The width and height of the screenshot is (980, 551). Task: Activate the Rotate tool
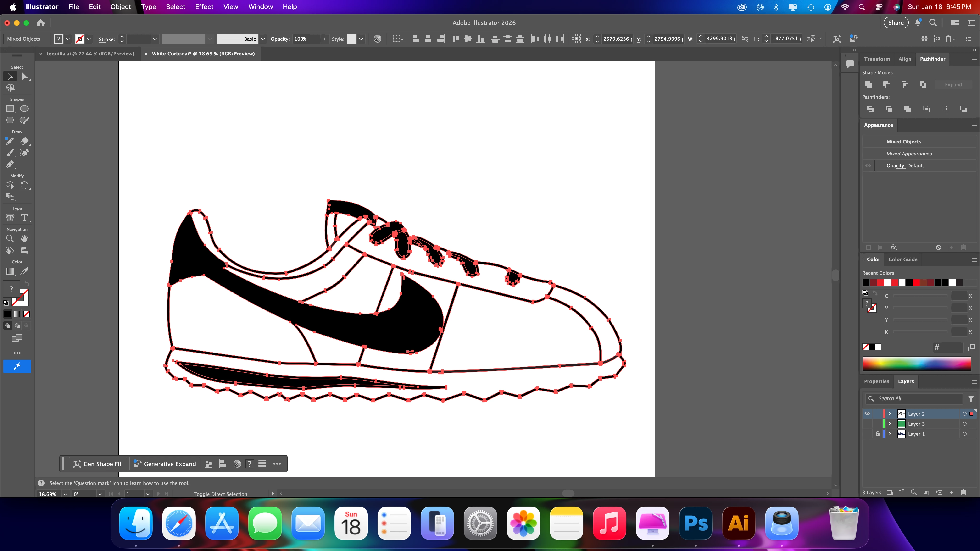(x=24, y=185)
